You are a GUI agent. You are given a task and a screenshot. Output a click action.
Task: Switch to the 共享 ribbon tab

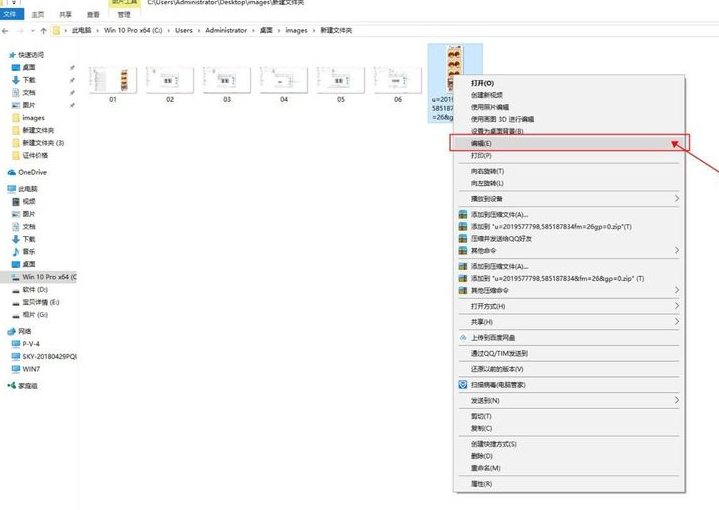pyautogui.click(x=65, y=15)
